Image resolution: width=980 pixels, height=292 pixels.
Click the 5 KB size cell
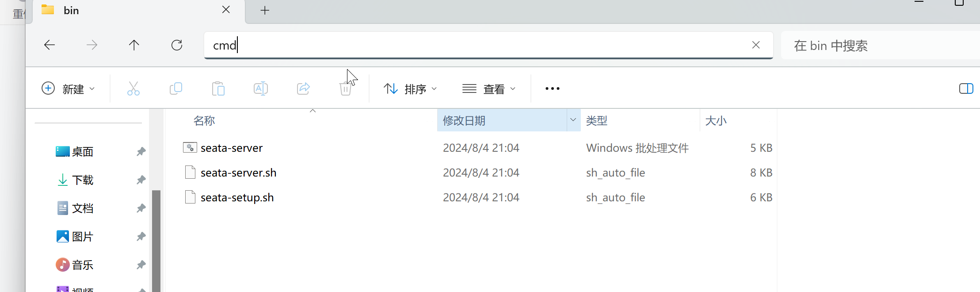click(761, 148)
